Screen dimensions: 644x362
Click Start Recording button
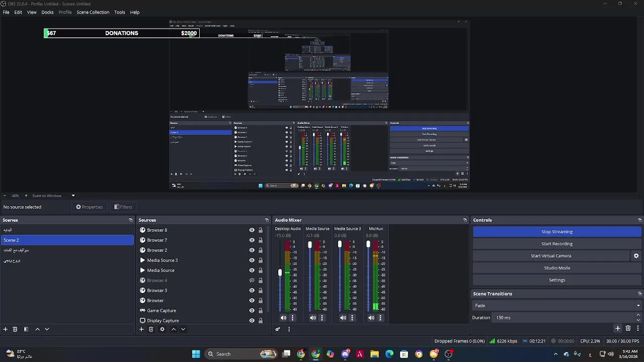557,244
